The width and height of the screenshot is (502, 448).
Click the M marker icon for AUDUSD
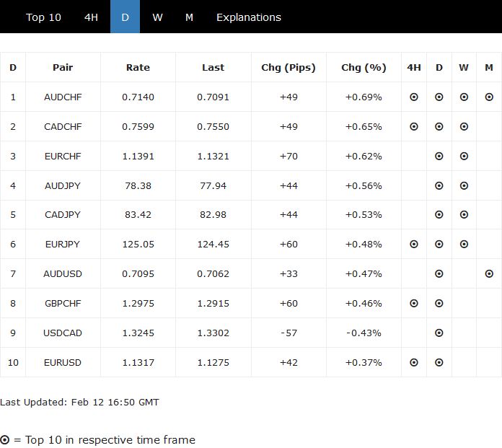(489, 274)
